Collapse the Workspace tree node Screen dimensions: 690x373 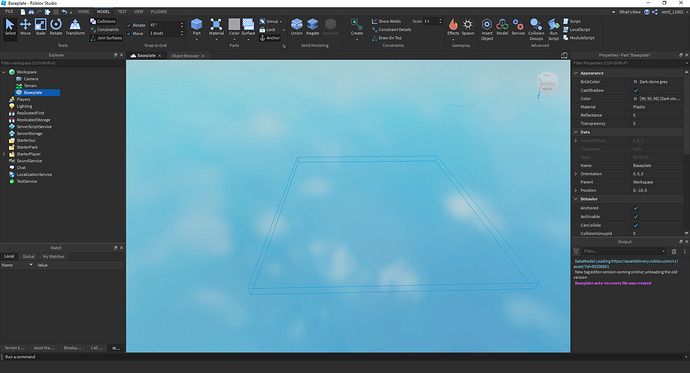tap(4, 72)
